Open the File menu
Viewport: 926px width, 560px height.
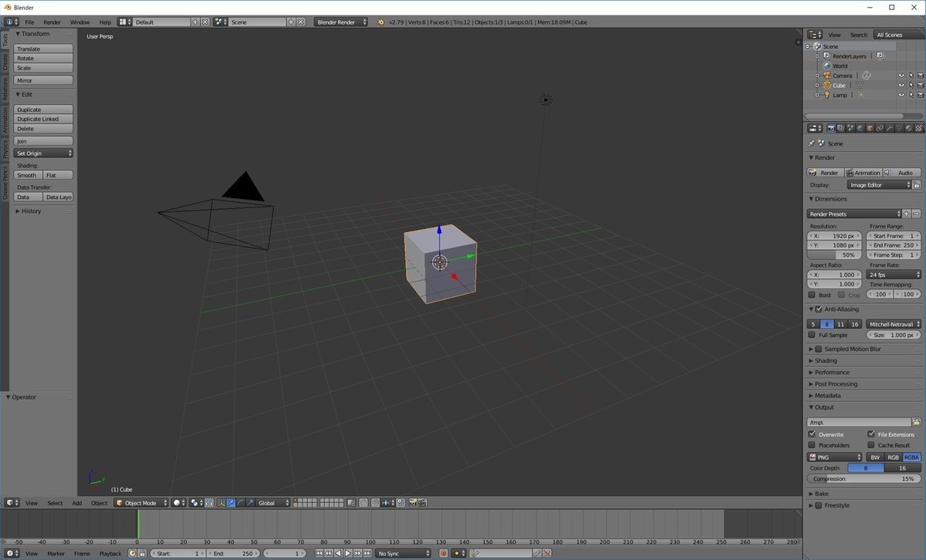pos(29,22)
